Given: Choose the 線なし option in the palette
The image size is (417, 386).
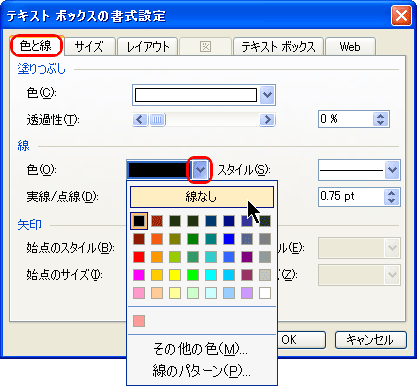Looking at the screenshot, I should (202, 197).
